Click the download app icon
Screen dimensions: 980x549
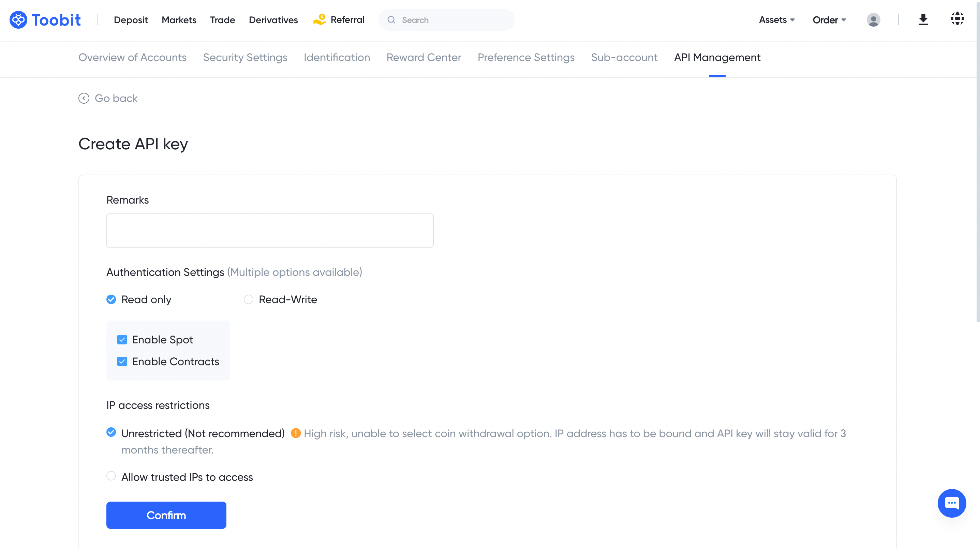pyautogui.click(x=923, y=20)
